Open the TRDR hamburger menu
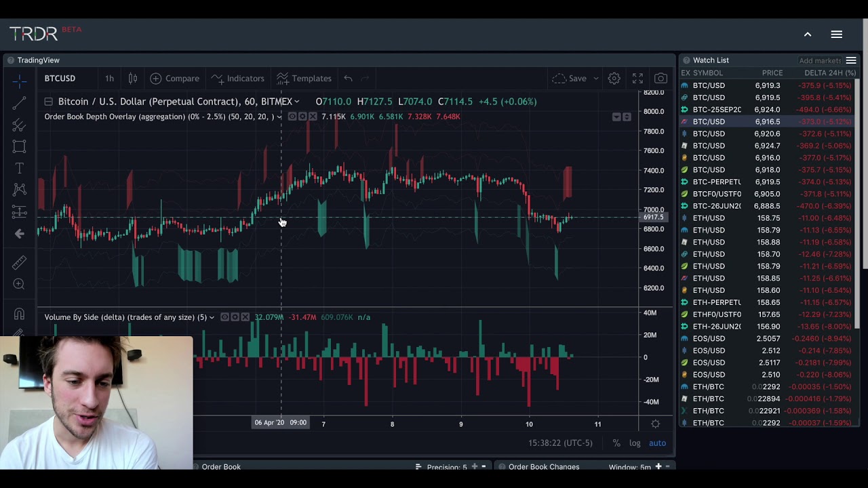868x488 pixels. [x=836, y=35]
